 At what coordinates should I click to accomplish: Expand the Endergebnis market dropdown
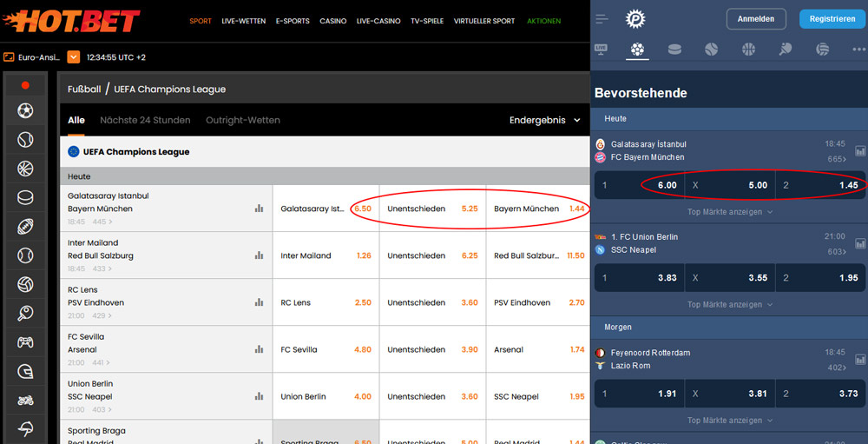[545, 120]
